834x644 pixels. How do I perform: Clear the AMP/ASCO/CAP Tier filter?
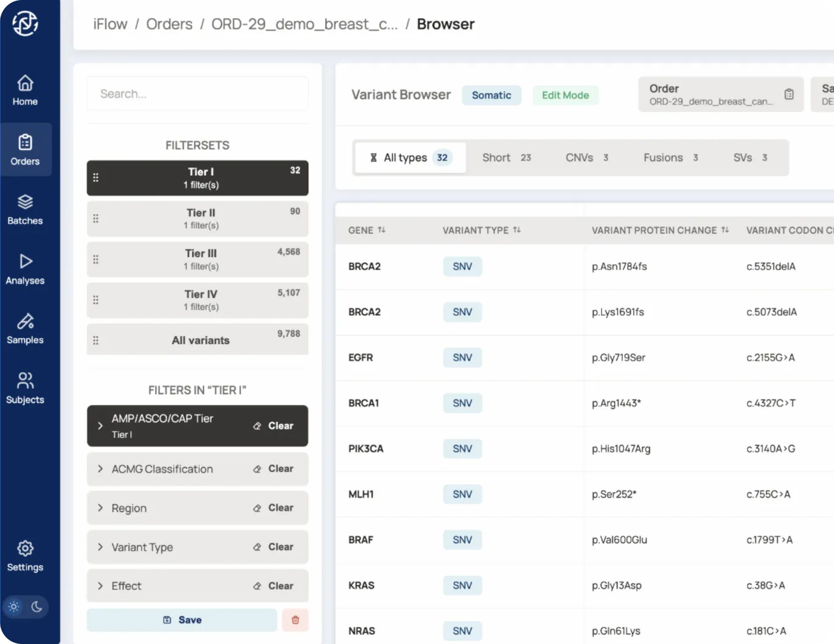click(x=273, y=426)
